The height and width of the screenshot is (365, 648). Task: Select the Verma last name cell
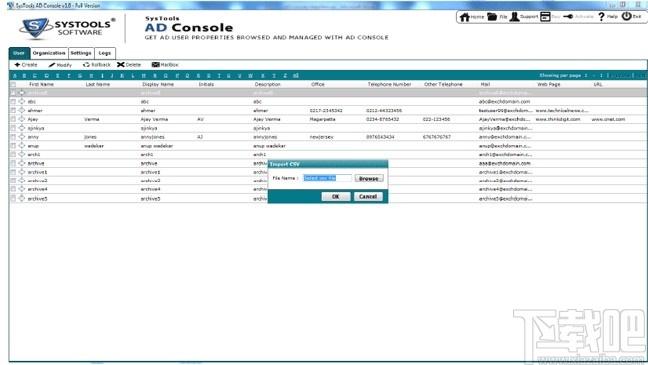tap(92, 119)
